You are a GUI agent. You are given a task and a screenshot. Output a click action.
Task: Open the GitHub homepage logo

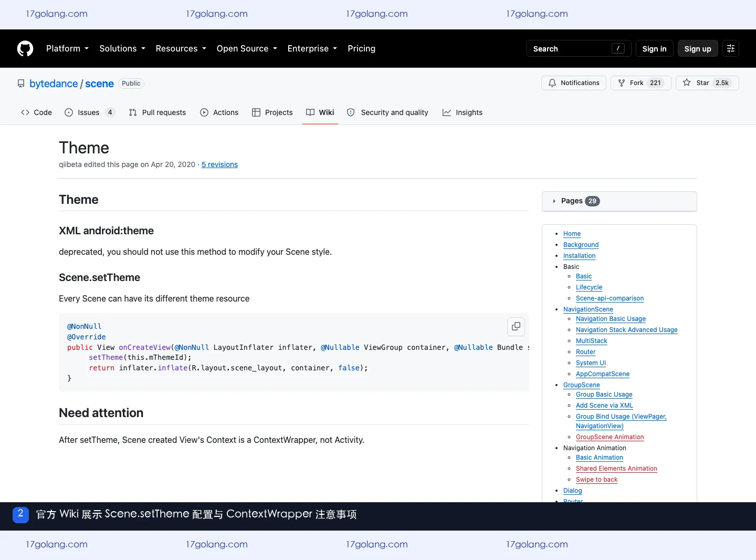tap(25, 48)
